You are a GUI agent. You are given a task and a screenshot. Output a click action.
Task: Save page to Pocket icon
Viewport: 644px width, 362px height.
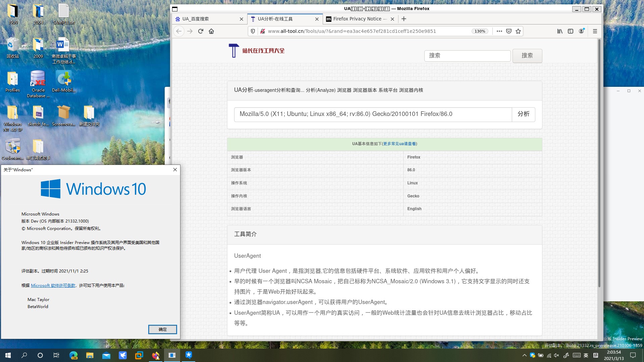[x=508, y=31]
